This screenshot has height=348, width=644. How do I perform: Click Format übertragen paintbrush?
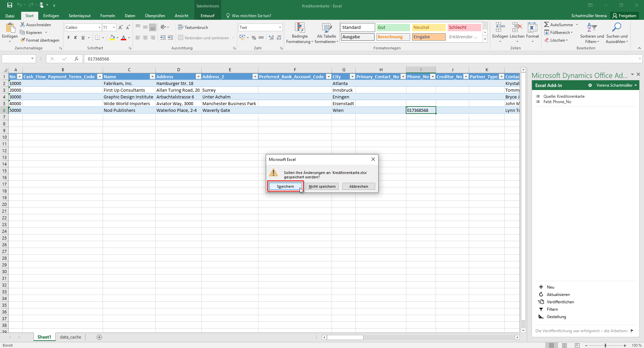40,40
